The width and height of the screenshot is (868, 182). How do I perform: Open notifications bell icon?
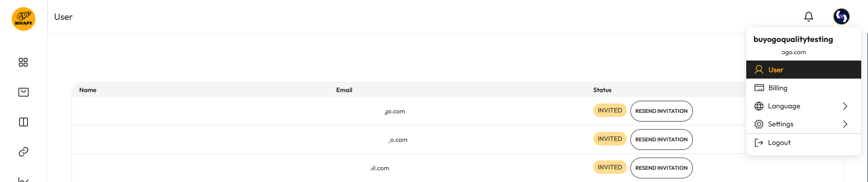tap(809, 17)
